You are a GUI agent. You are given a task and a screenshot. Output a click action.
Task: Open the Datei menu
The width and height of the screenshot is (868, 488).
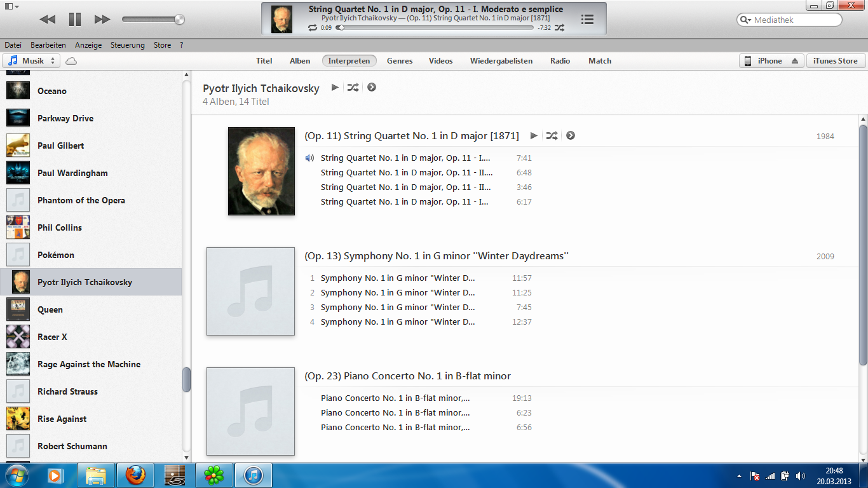coord(13,45)
